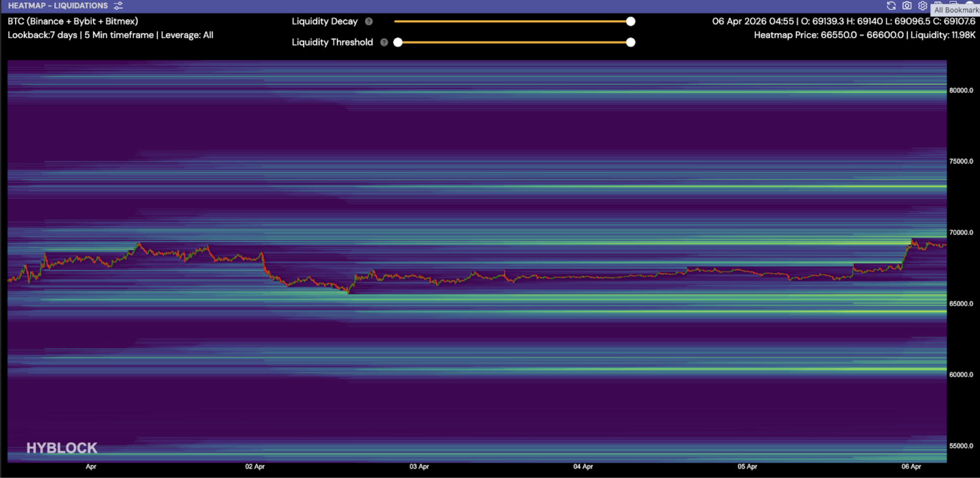Viewport: 980px width, 478px height.
Task: Take a chart snapshot with camera icon
Action: coord(907,6)
